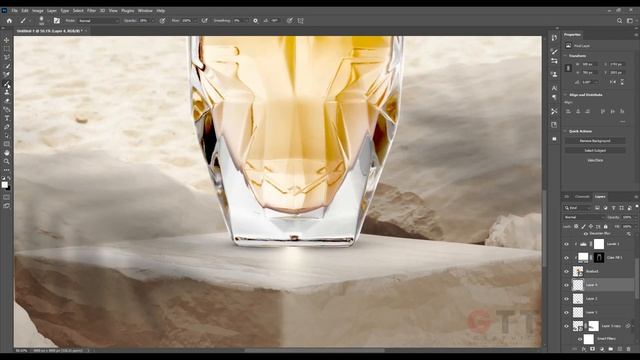Toggle visibility of Layer 3 copy
640x360 pixels.
(x=566, y=326)
